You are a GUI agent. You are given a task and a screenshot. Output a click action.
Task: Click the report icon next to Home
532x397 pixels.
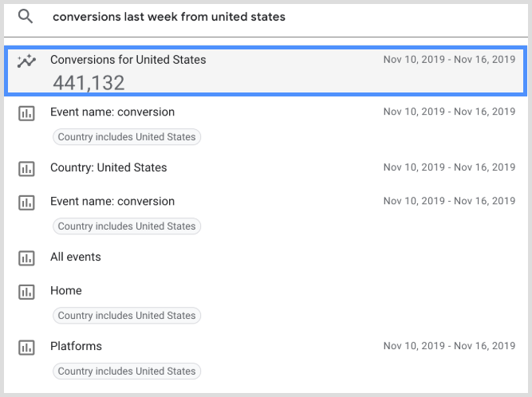[x=26, y=292]
